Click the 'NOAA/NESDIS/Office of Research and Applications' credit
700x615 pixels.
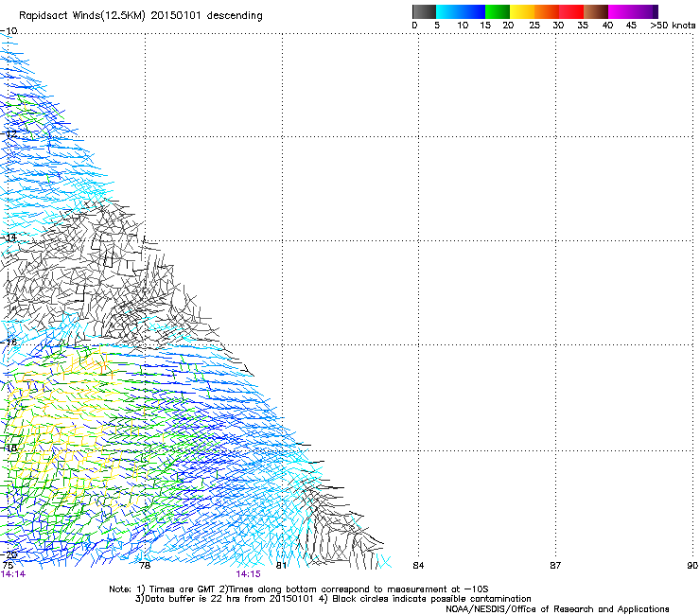pos(557,609)
